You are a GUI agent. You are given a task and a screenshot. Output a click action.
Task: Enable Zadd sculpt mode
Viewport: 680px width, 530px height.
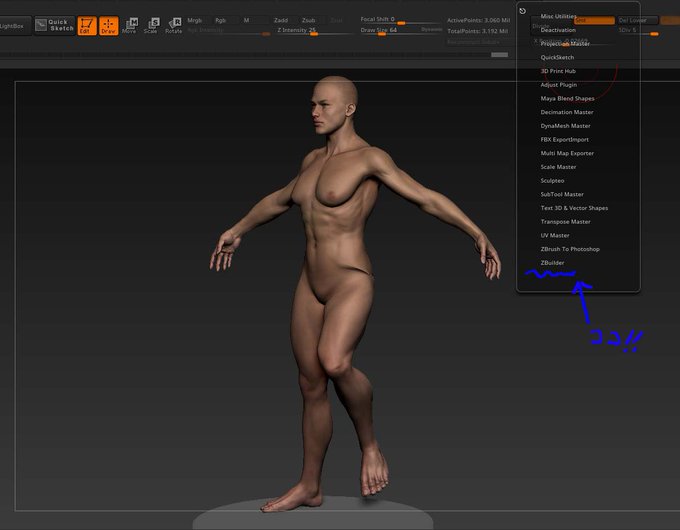[x=281, y=20]
